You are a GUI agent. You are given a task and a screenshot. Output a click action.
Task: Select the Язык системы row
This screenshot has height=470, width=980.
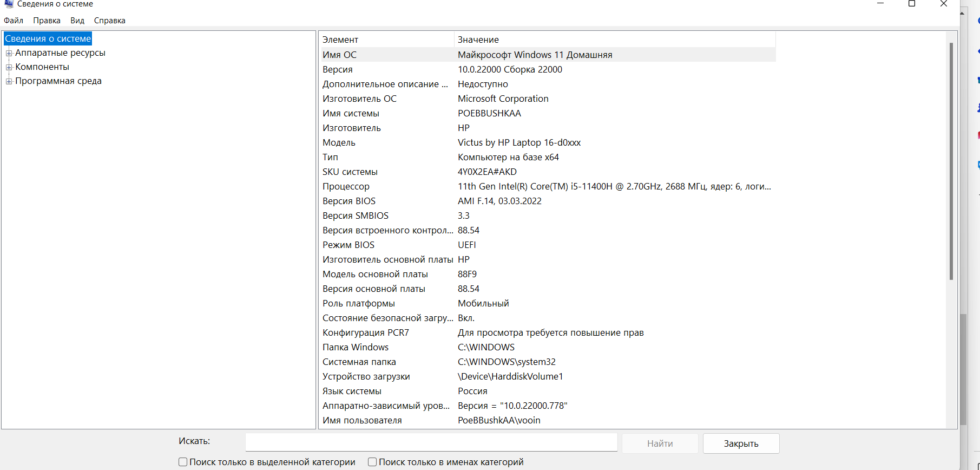pyautogui.click(x=548, y=391)
